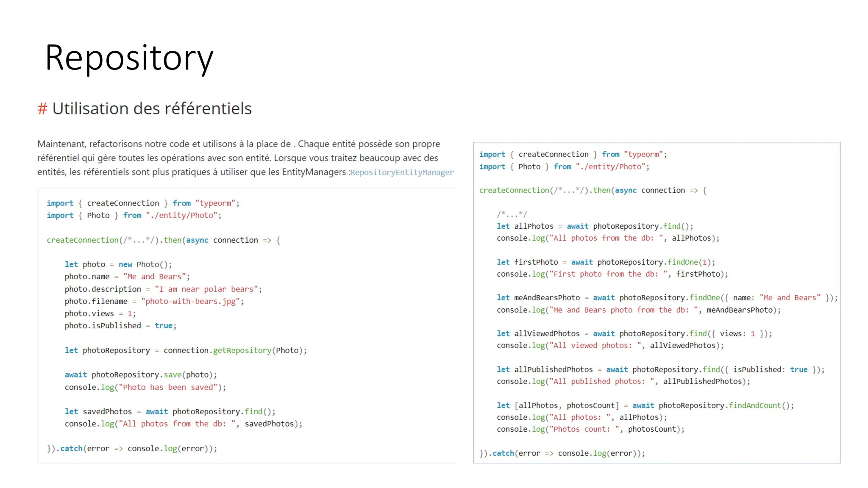868x488 pixels.
Task: Click the await photoRepository.save(photo) line
Action: 141,375
